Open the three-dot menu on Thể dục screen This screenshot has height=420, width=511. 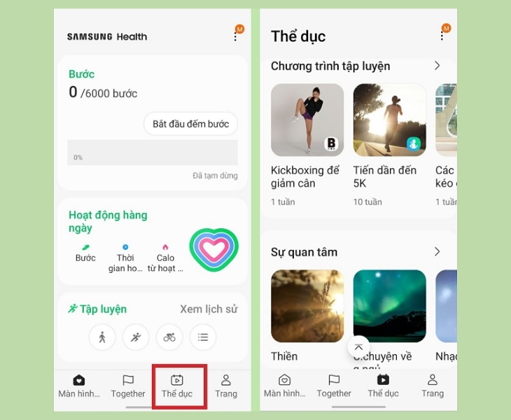click(x=442, y=36)
